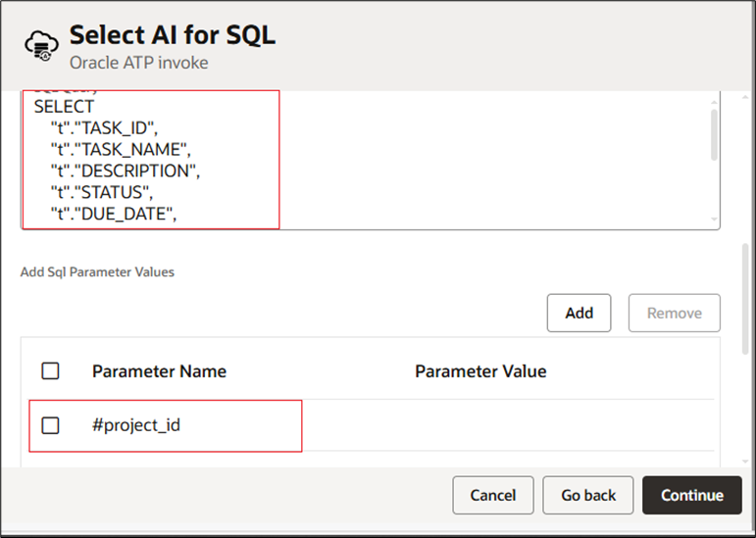Click the Parameter Value column header
This screenshot has width=756, height=538.
pyautogui.click(x=480, y=371)
